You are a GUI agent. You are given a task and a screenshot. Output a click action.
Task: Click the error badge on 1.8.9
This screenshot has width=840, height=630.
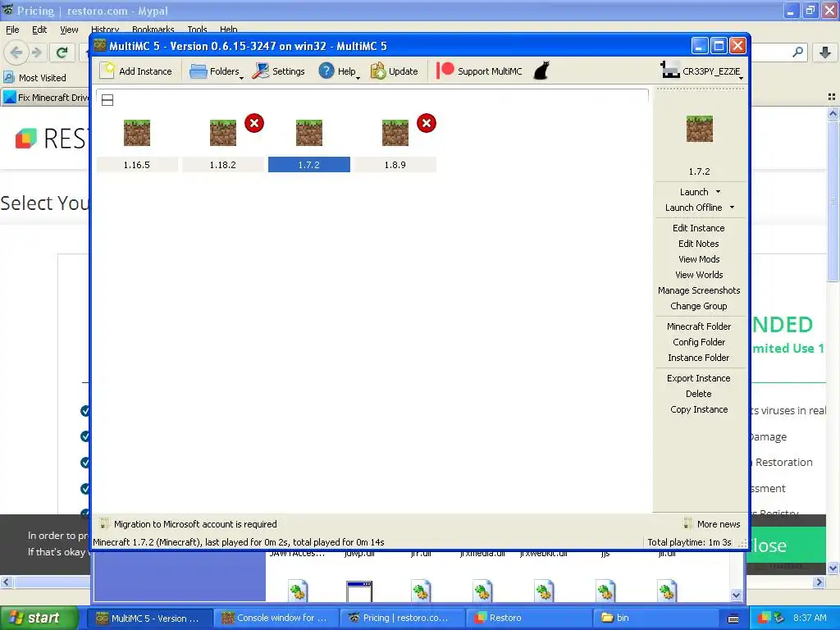coord(427,123)
